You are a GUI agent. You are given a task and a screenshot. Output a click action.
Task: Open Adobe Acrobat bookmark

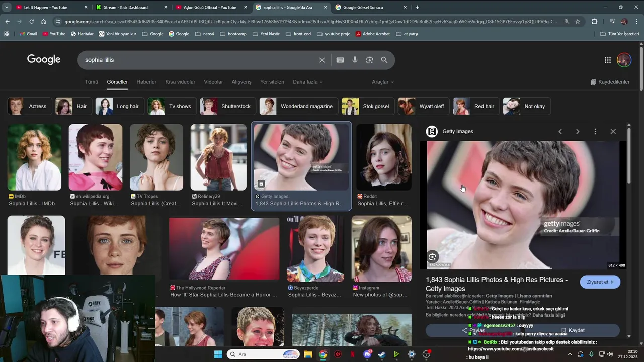tap(373, 34)
